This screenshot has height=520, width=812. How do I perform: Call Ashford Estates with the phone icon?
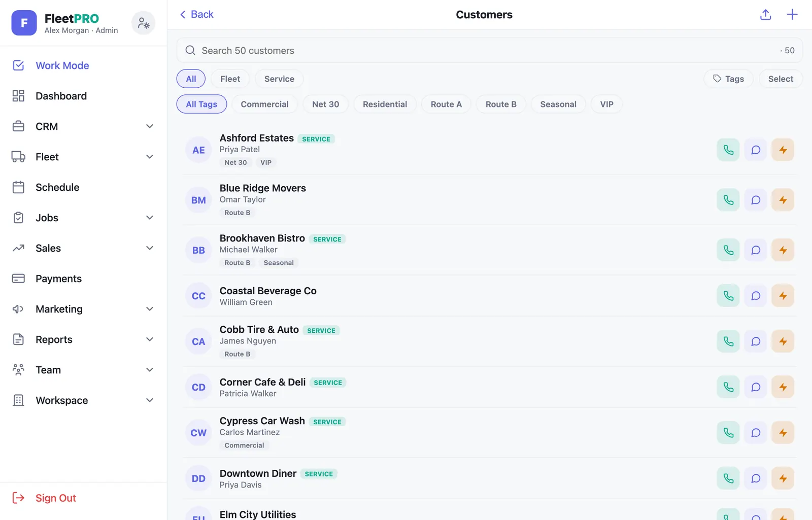(728, 150)
